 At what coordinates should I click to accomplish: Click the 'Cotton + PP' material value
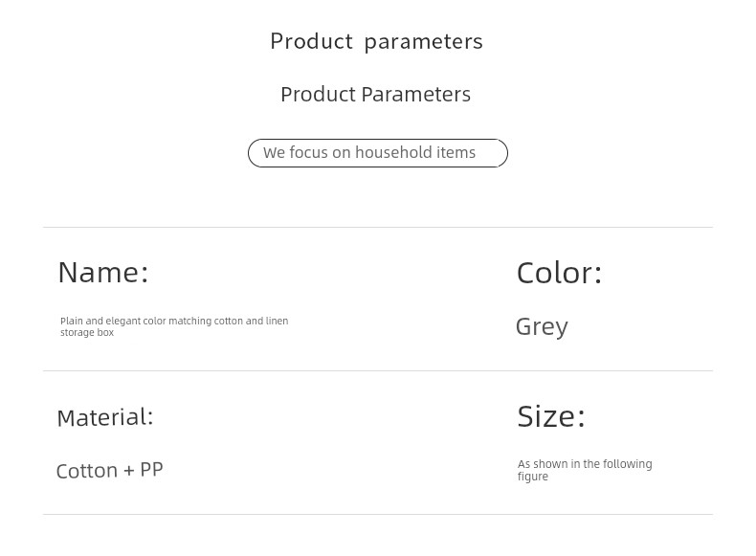pyautogui.click(x=109, y=471)
